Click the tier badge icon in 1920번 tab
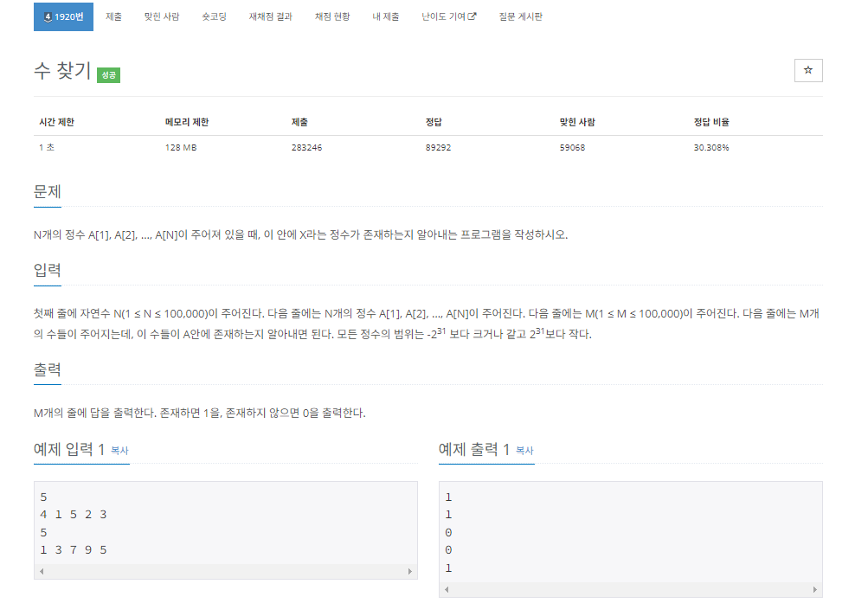Screen dimensions: 855x616 48,17
